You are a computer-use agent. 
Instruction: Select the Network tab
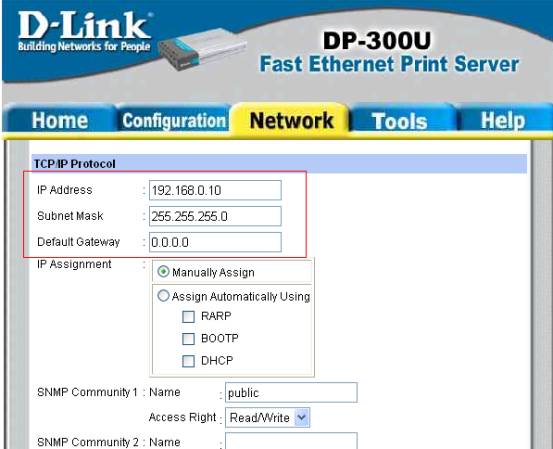[291, 121]
